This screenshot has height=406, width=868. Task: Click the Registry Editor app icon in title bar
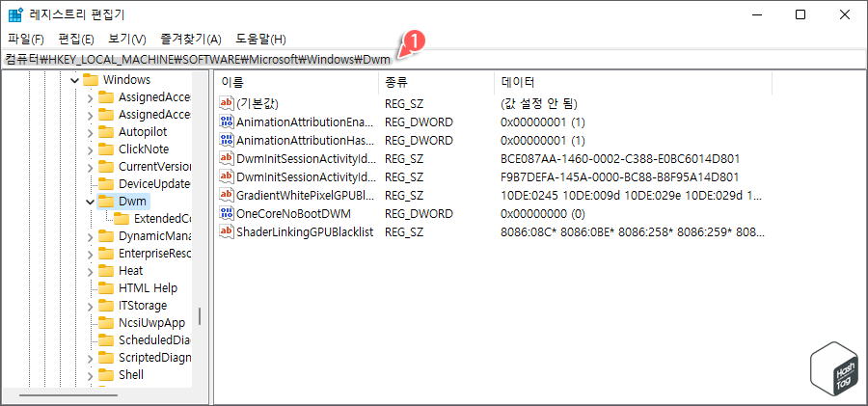[x=14, y=15]
